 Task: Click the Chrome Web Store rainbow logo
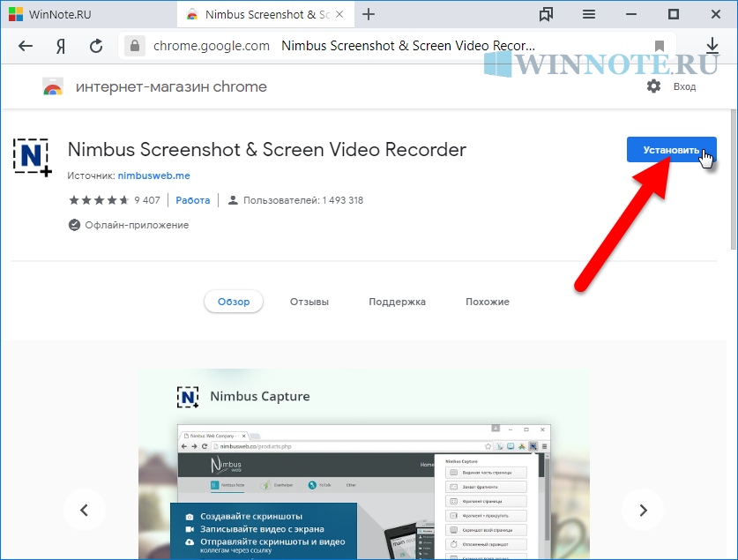53,86
